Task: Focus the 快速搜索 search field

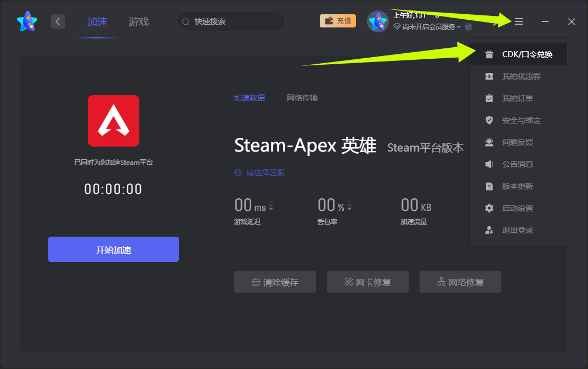Action: point(230,21)
